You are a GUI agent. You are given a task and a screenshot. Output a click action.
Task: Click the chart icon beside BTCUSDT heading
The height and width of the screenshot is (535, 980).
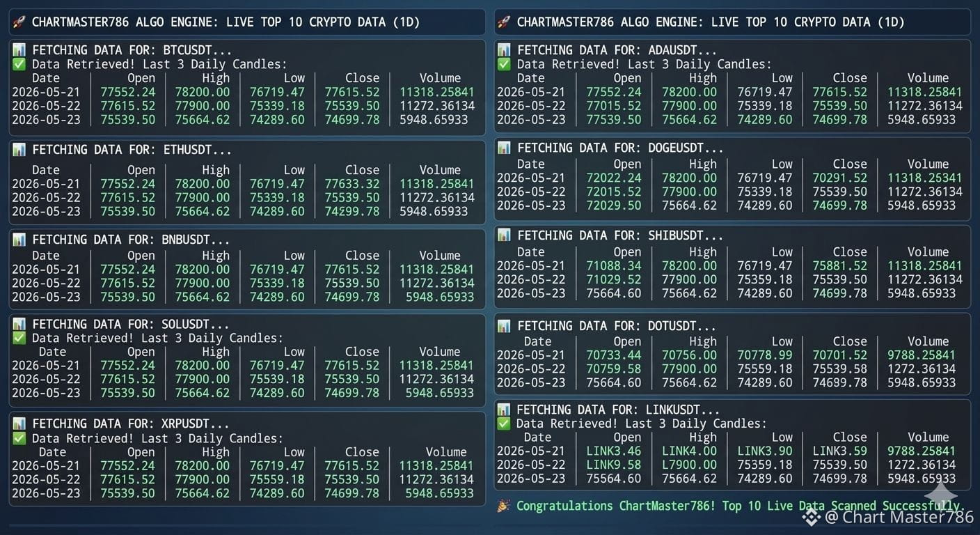pos(19,50)
